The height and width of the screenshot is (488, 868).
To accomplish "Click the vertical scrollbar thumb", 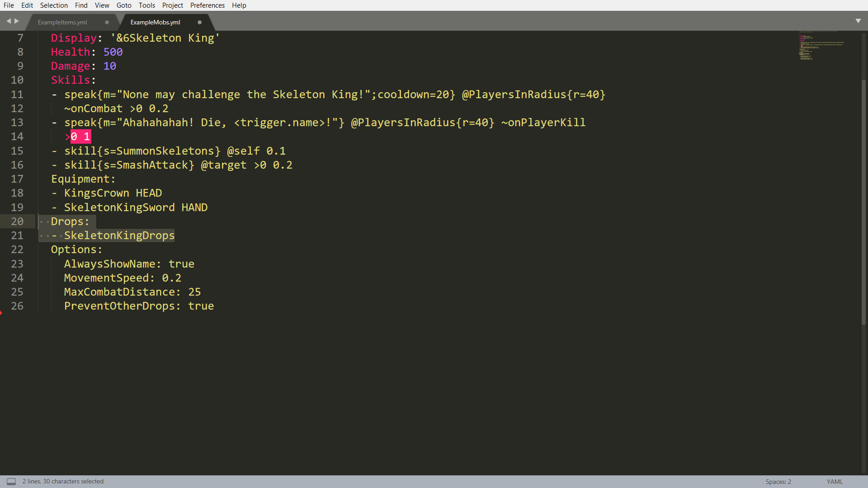I will pyautogui.click(x=863, y=199).
